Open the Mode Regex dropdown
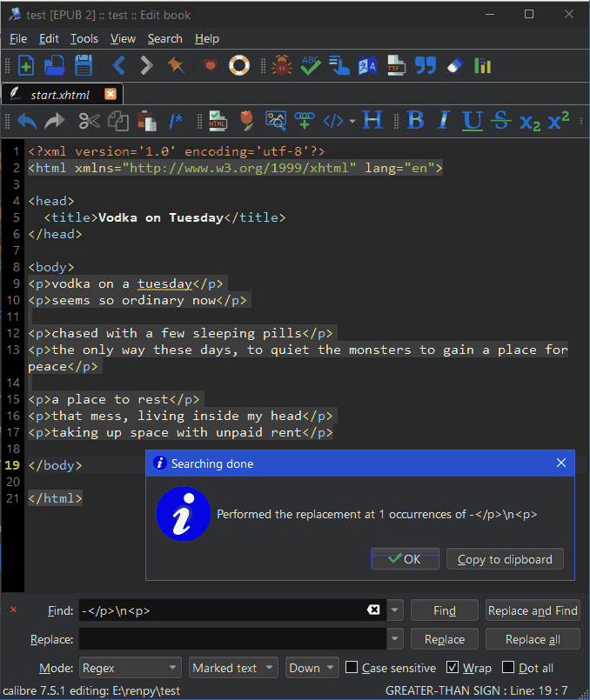Viewport: 590px width, 700px height. point(130,668)
